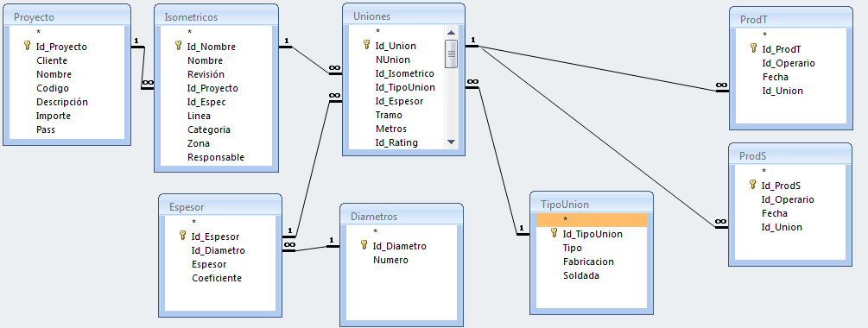Click the scroll up arrow in Uniones table

[x=451, y=32]
